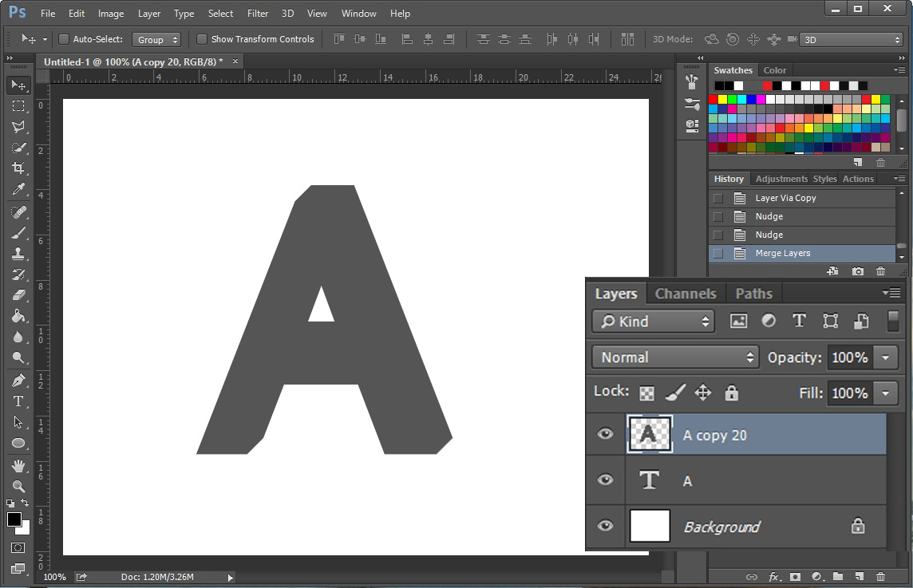The height and width of the screenshot is (588, 913).
Task: Select the Paint Bucket tool
Action: tap(18, 315)
